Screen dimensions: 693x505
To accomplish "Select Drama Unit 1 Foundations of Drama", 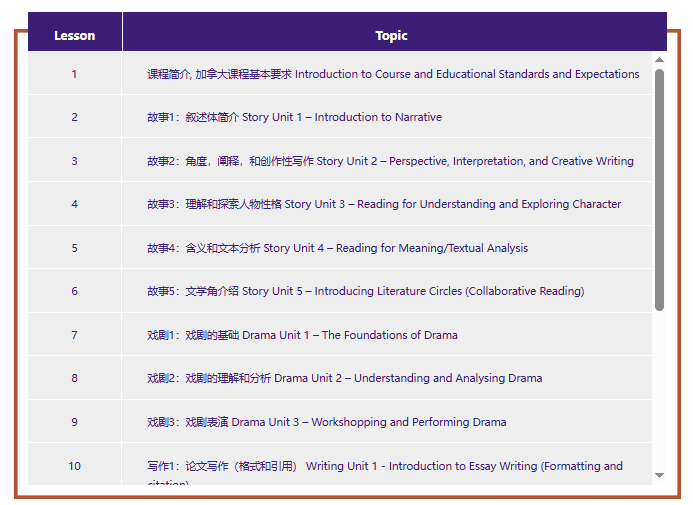I will tap(302, 335).
